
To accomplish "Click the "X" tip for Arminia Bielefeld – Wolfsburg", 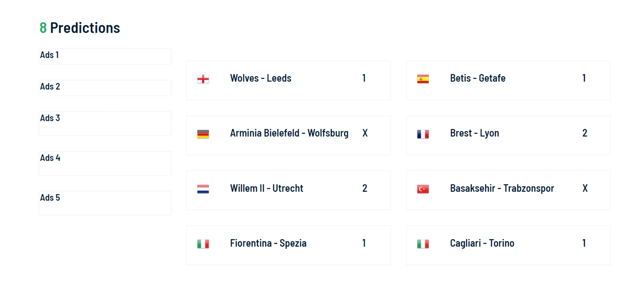I will [365, 133].
